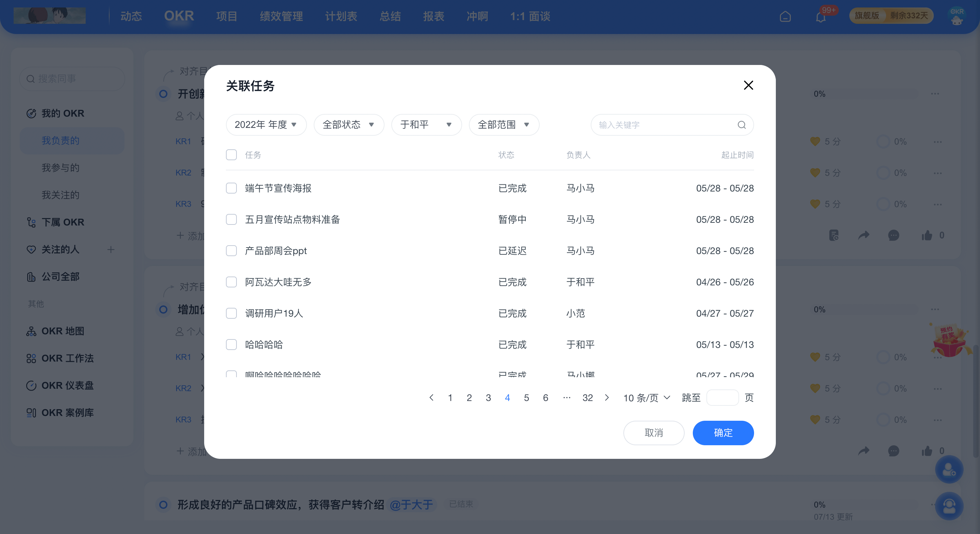Click the 旗舰版 剩余332天 badge
Screen dimensions: 980x534
pos(891,16)
